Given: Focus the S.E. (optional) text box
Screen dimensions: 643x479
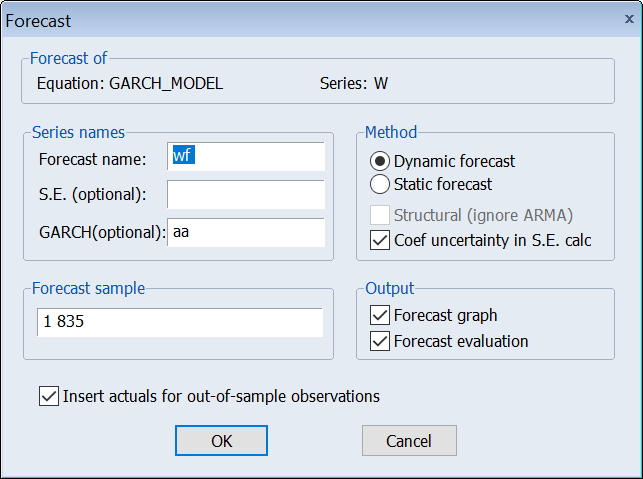Looking at the screenshot, I should [247, 194].
